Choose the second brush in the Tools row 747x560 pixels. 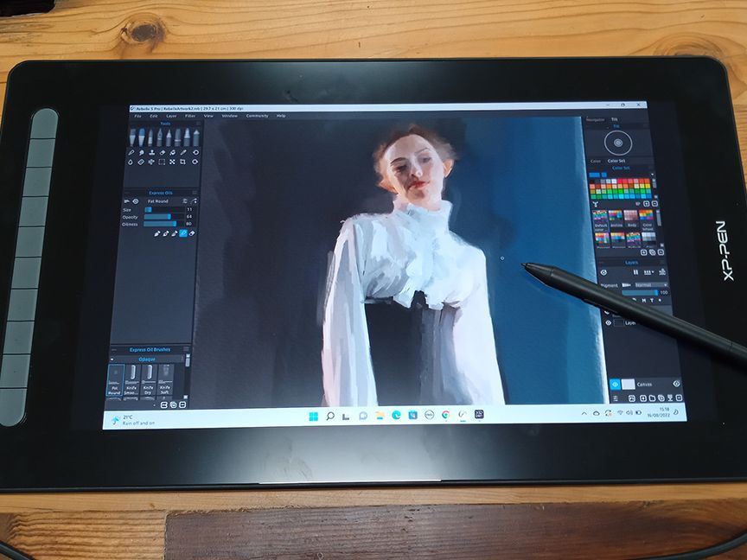click(x=142, y=137)
